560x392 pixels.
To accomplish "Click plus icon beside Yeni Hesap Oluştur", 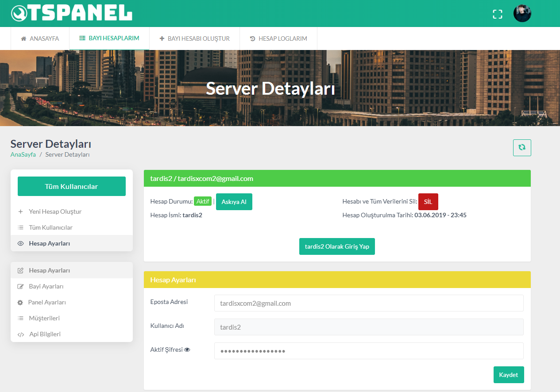I will click(20, 211).
